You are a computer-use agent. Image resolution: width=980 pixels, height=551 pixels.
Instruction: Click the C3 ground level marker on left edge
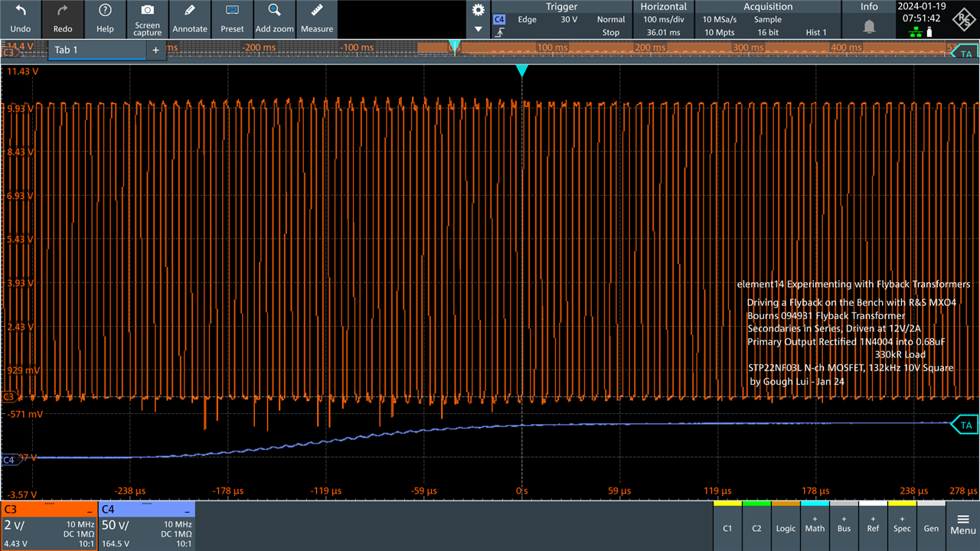coord(9,397)
